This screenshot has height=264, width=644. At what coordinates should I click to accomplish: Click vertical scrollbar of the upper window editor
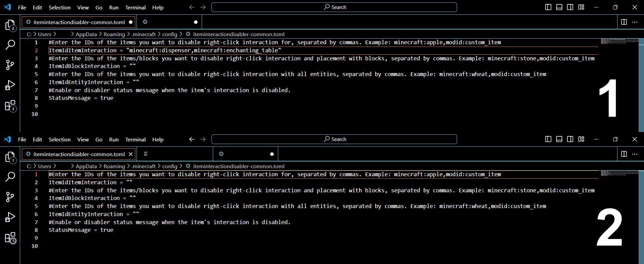coord(641,85)
